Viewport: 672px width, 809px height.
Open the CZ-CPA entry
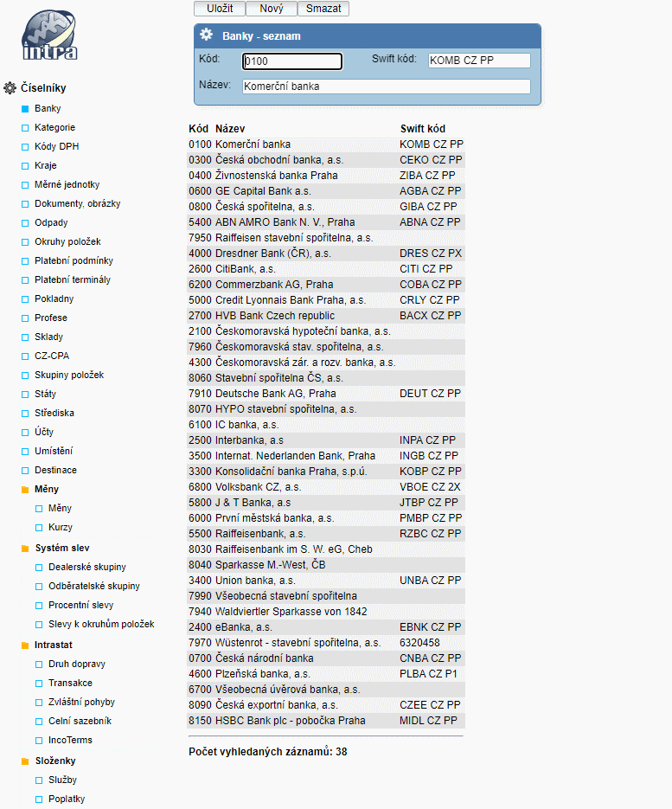pyautogui.click(x=52, y=356)
